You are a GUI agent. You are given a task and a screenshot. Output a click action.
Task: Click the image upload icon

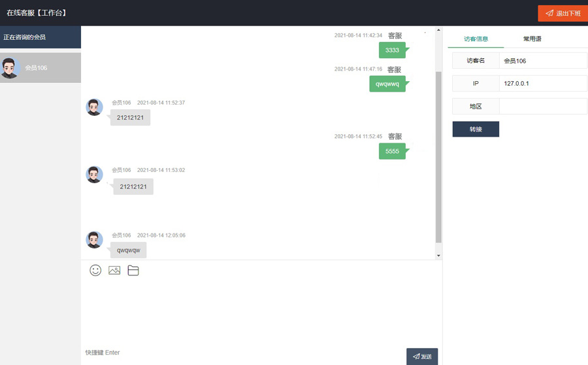pos(114,270)
